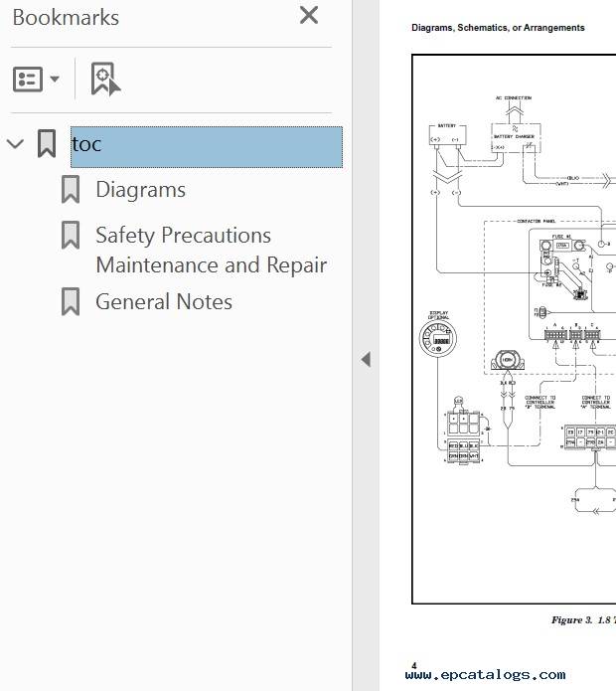This screenshot has height=691, width=616.
Task: Select the toc bookmark entry
Action: coord(207,147)
